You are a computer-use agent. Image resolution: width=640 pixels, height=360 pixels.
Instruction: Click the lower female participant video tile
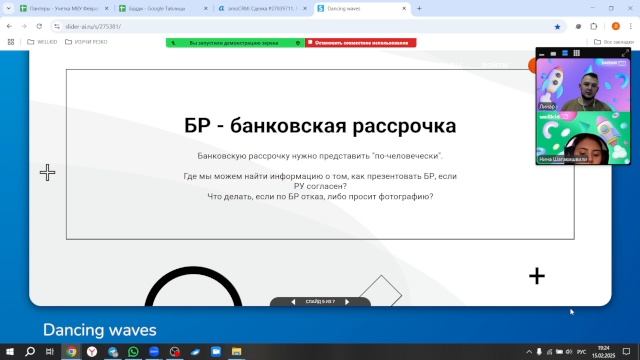(x=583, y=138)
